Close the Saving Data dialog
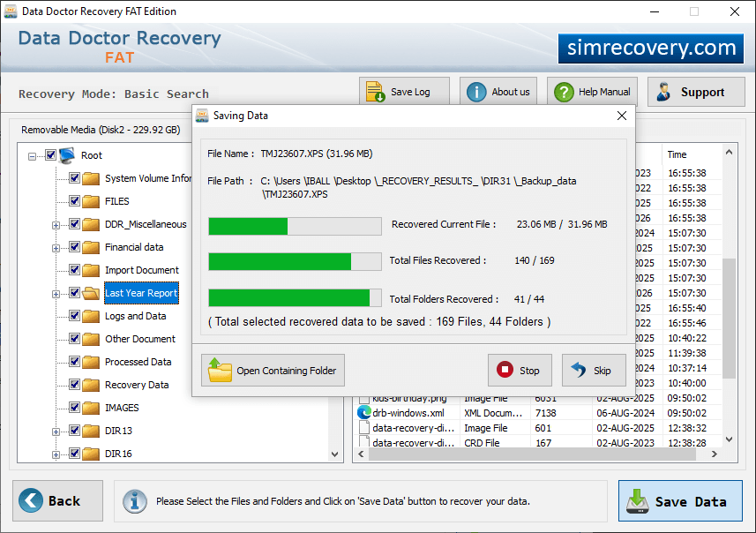 [622, 116]
